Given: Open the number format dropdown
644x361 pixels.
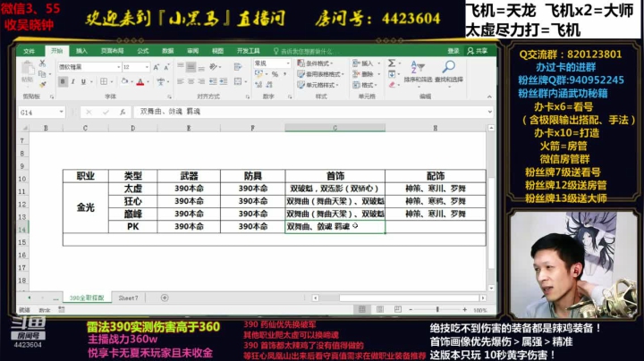Looking at the screenshot, I should tap(288, 63).
